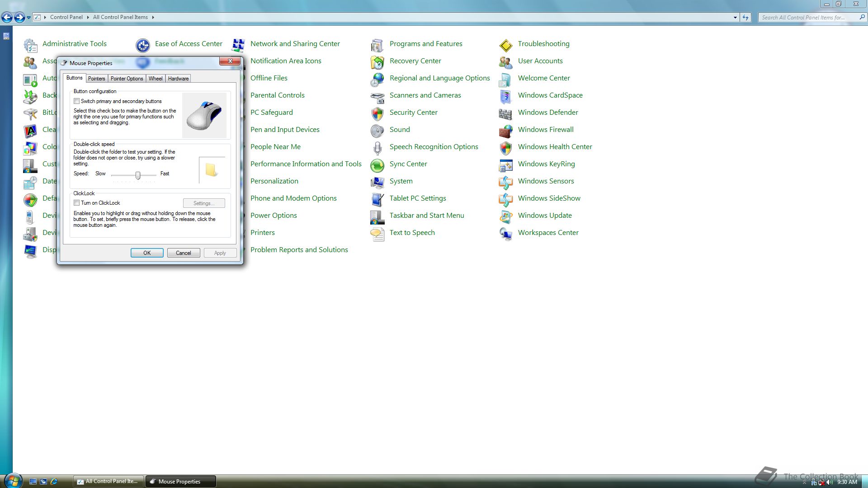Switch to the Pointers tab

pos(96,79)
